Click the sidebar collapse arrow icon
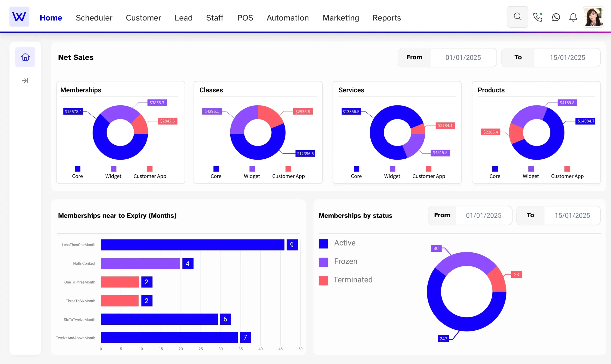 [x=24, y=81]
